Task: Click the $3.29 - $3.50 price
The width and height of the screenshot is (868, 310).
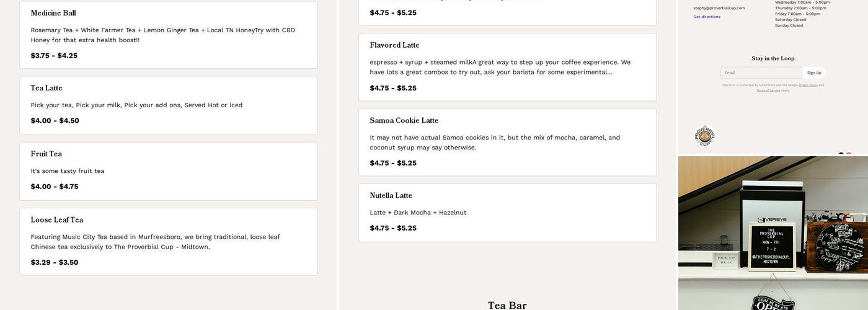Action: click(x=55, y=262)
